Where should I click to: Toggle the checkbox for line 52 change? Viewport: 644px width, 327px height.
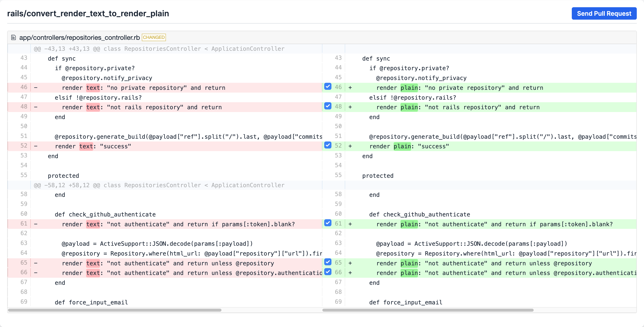(328, 145)
